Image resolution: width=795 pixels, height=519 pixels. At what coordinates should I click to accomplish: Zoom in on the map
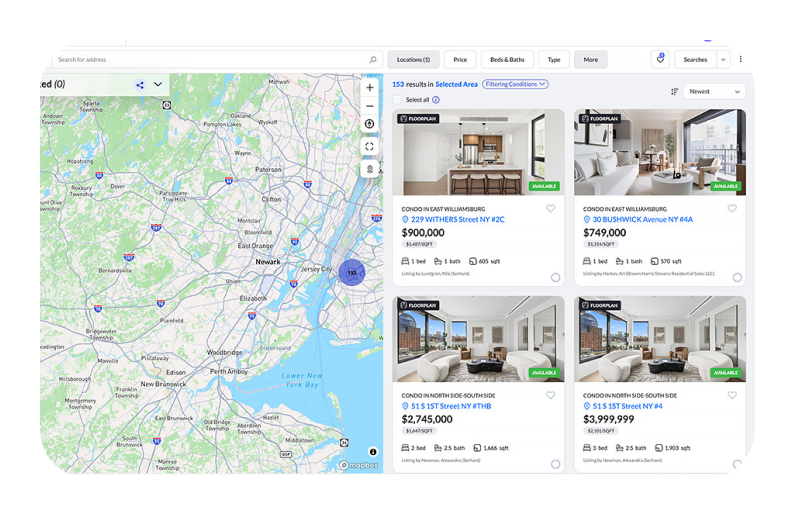370,88
